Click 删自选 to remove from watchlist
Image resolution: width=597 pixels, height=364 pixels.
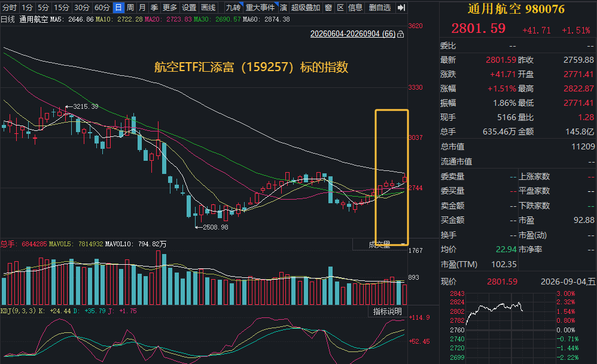380,8
